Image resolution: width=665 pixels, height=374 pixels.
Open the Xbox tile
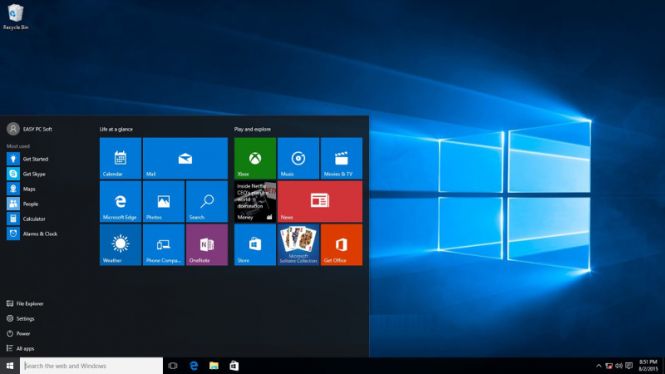pos(255,158)
